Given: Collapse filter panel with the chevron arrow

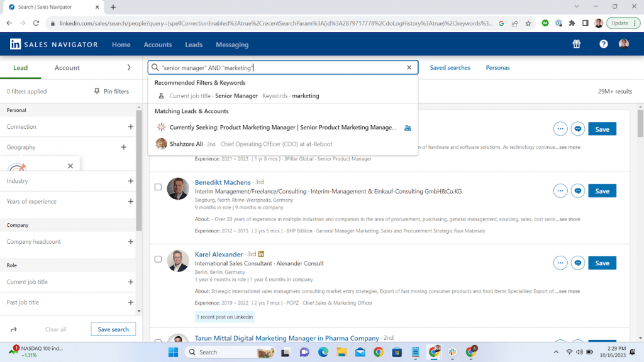Looking at the screenshot, I should pos(129,68).
